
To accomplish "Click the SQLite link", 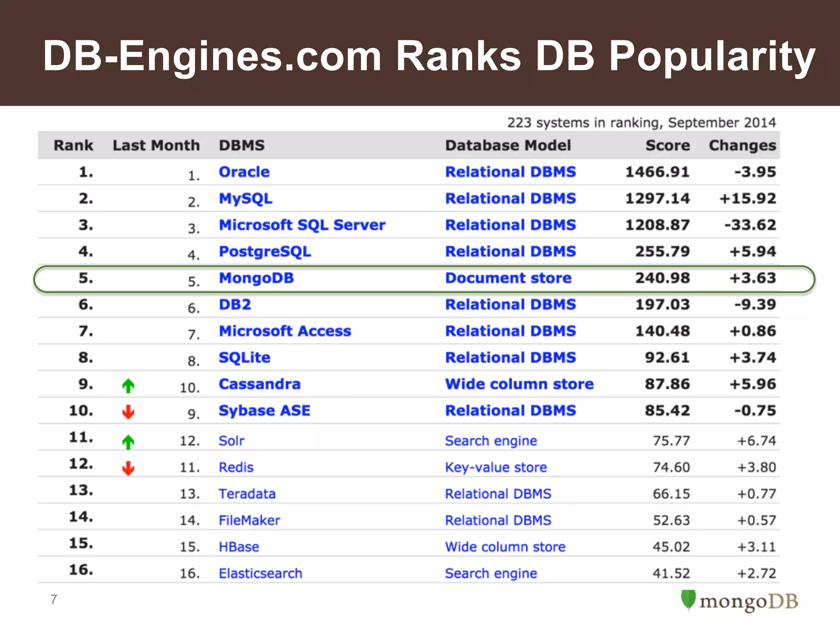I will point(244,358).
